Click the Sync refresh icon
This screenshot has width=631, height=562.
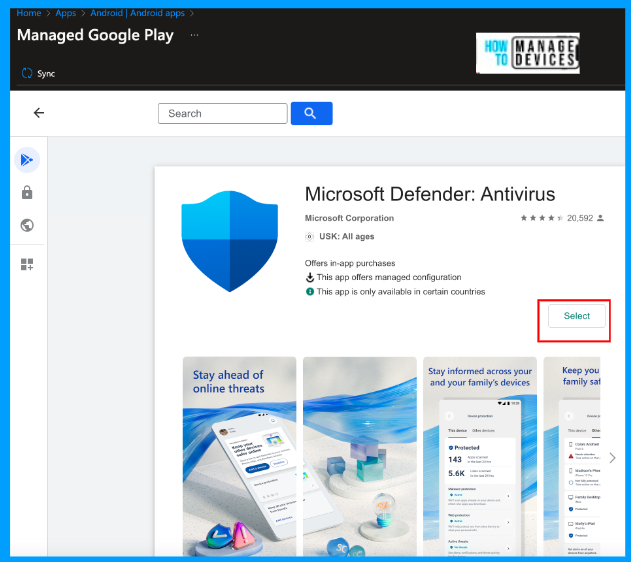[27, 73]
